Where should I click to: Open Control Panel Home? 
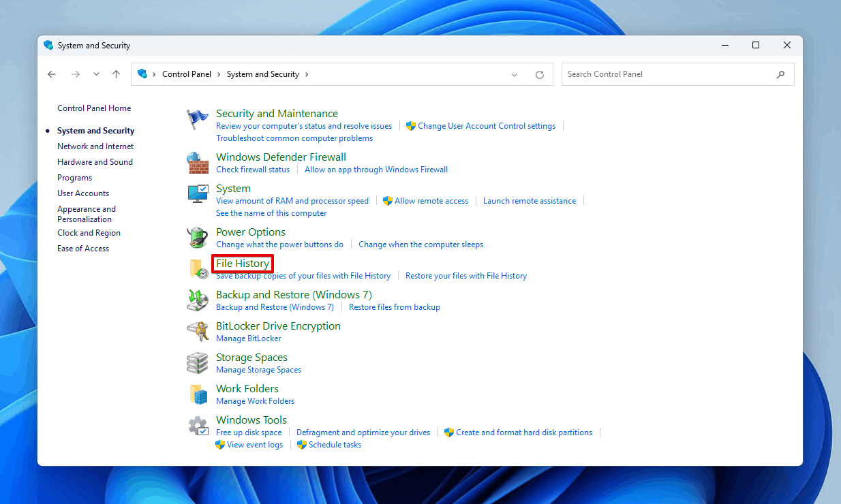94,108
